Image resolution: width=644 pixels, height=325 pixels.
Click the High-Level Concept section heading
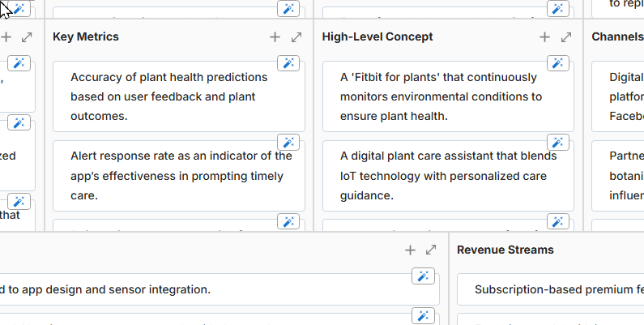[377, 37]
